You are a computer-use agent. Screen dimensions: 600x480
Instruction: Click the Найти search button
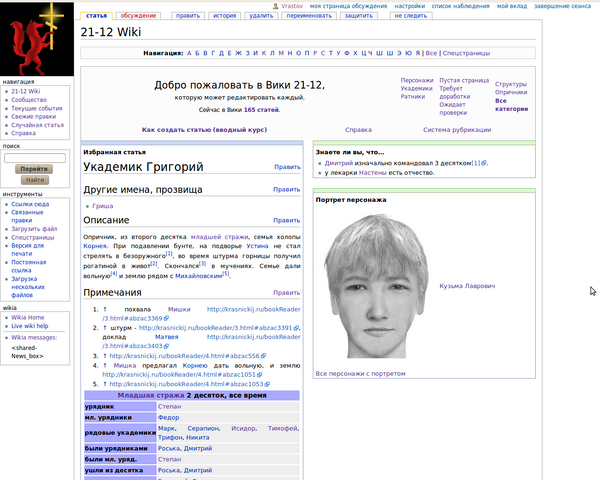(35, 180)
